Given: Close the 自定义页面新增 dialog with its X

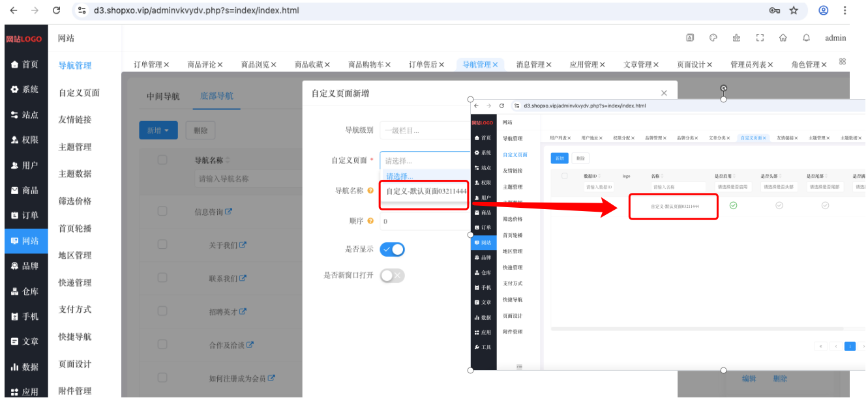Looking at the screenshot, I should tap(664, 94).
